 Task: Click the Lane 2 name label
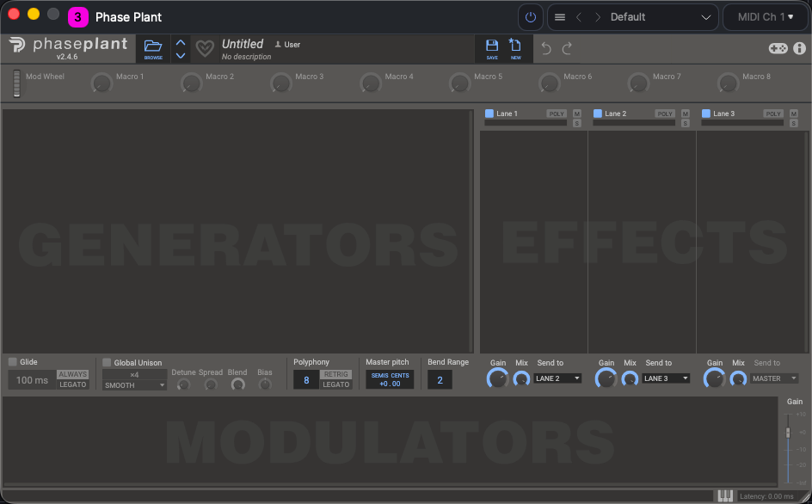point(615,114)
